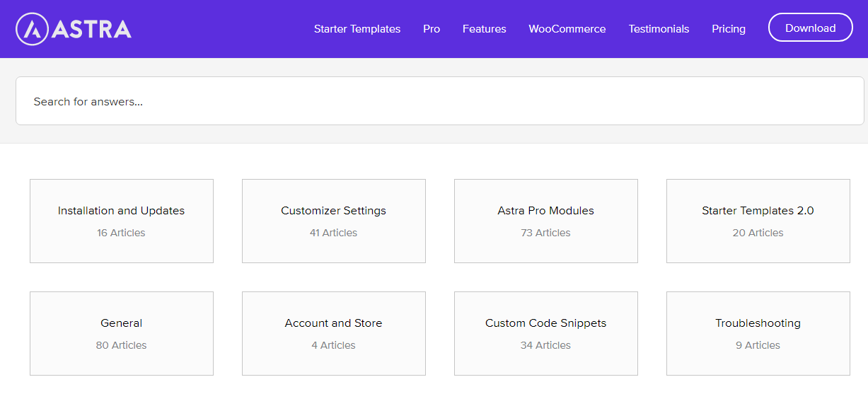868x394 pixels.
Task: Open the General category card
Action: pyautogui.click(x=122, y=333)
